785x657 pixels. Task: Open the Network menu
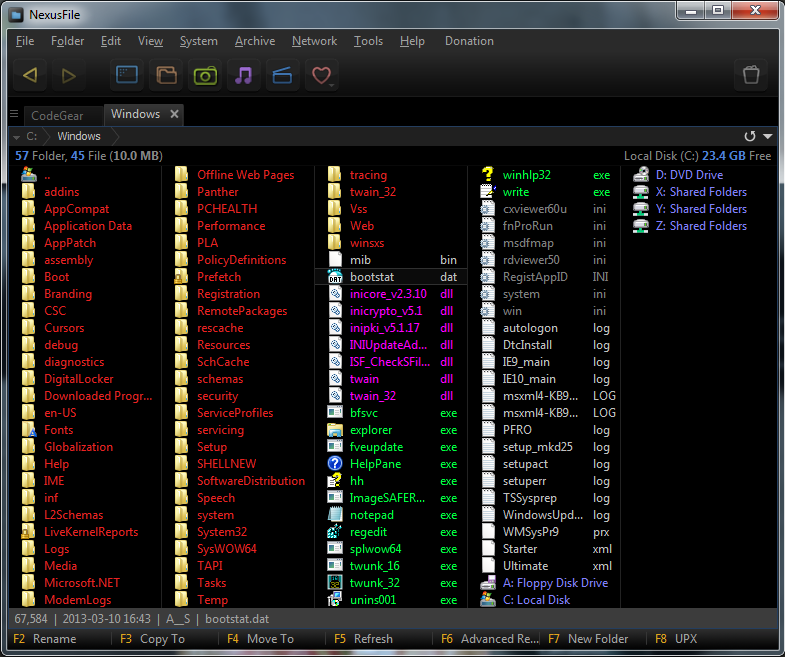pos(314,41)
